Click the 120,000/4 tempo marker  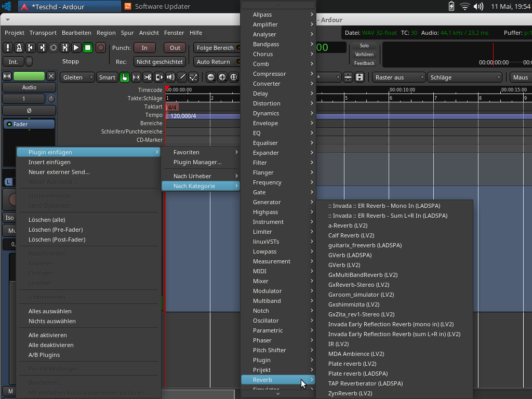[183, 116]
